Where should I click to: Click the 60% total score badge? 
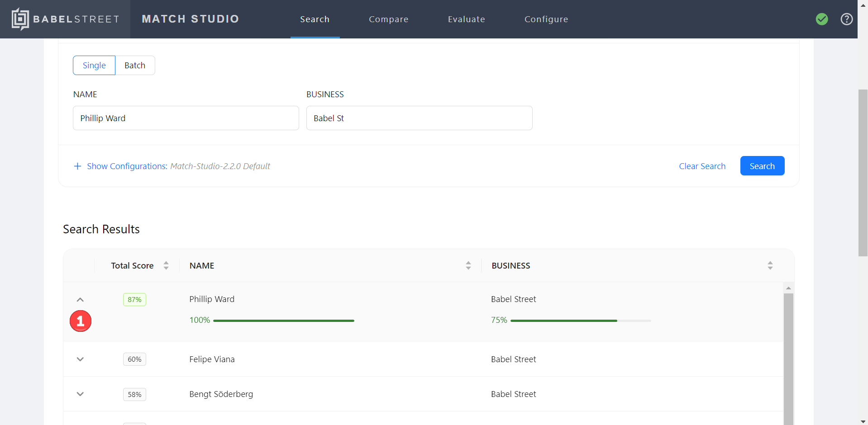(x=134, y=359)
